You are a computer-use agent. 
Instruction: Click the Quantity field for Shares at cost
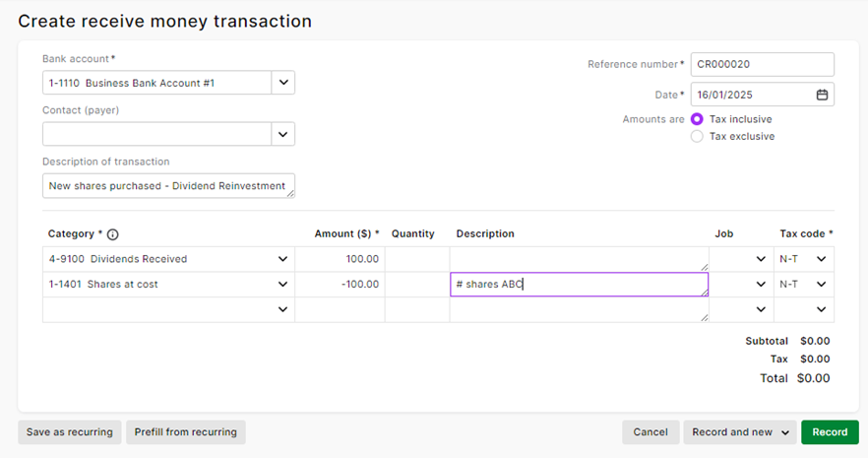tap(416, 285)
